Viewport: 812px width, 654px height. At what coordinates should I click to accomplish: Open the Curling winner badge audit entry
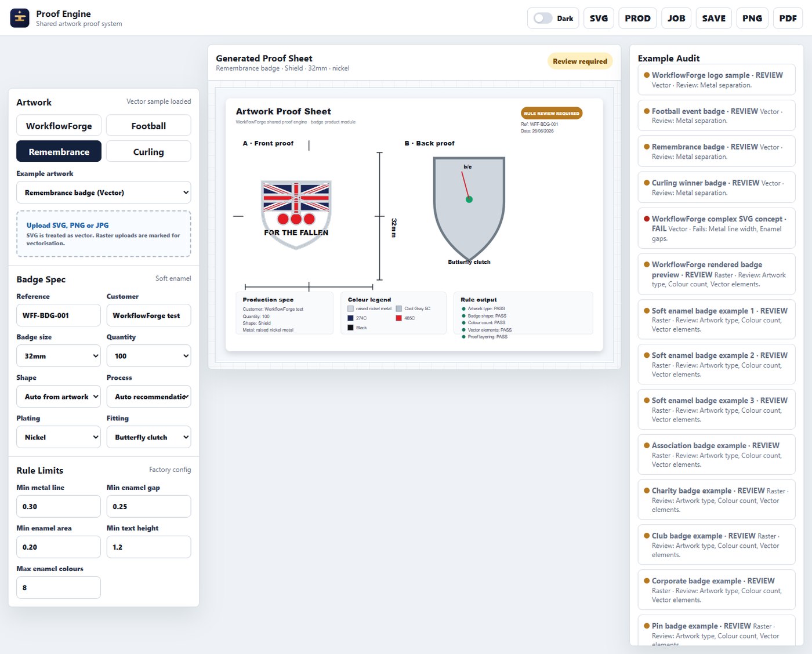pos(716,187)
